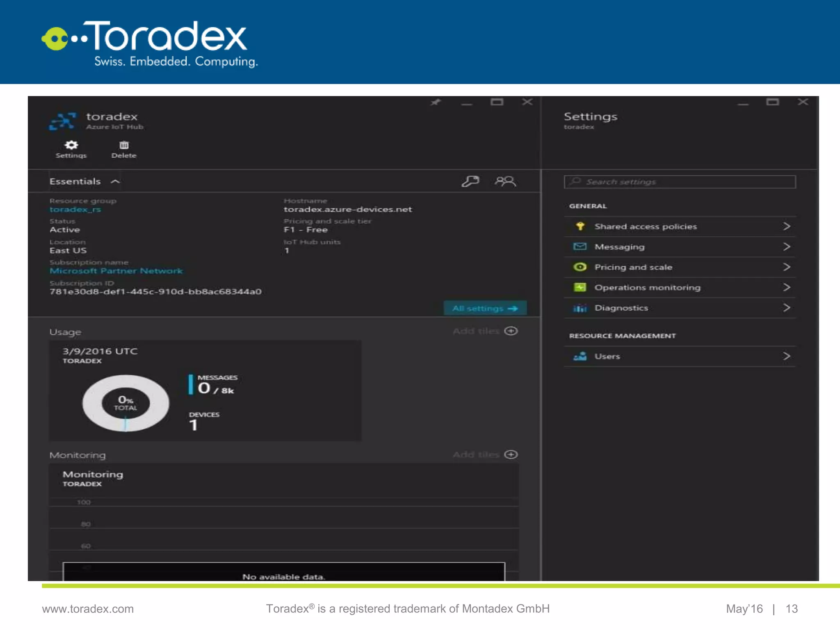Open the users icon in Essentials bar
The width and height of the screenshot is (840, 630).
click(505, 181)
